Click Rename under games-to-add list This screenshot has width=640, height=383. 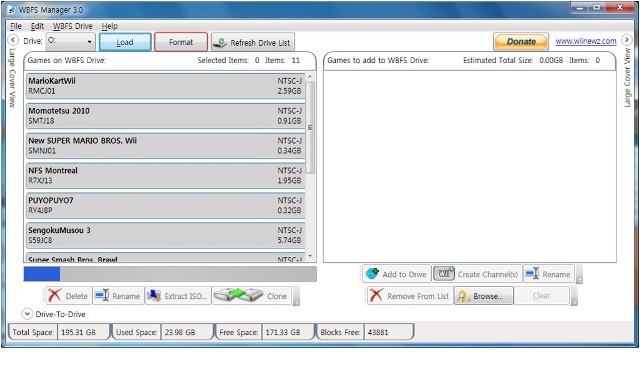click(549, 274)
